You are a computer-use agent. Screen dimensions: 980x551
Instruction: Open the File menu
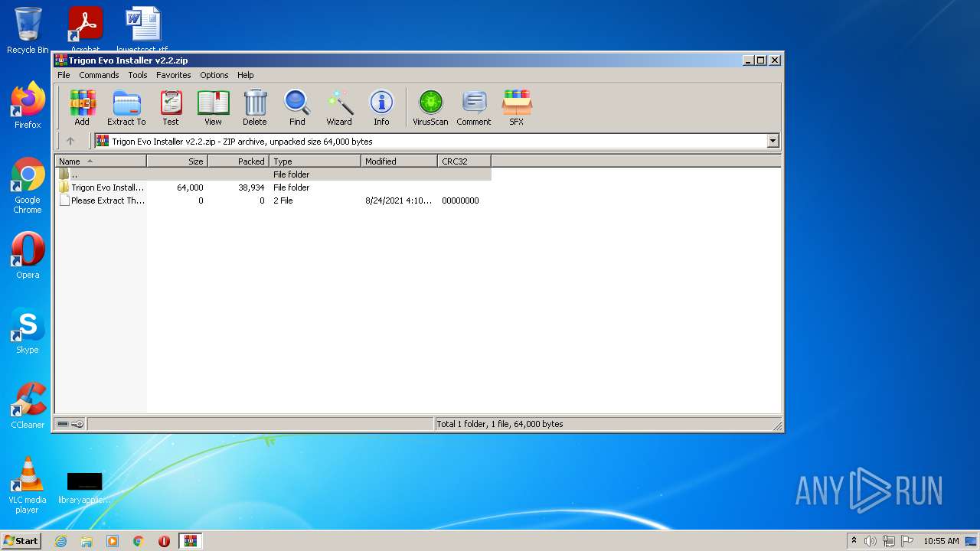(x=64, y=75)
